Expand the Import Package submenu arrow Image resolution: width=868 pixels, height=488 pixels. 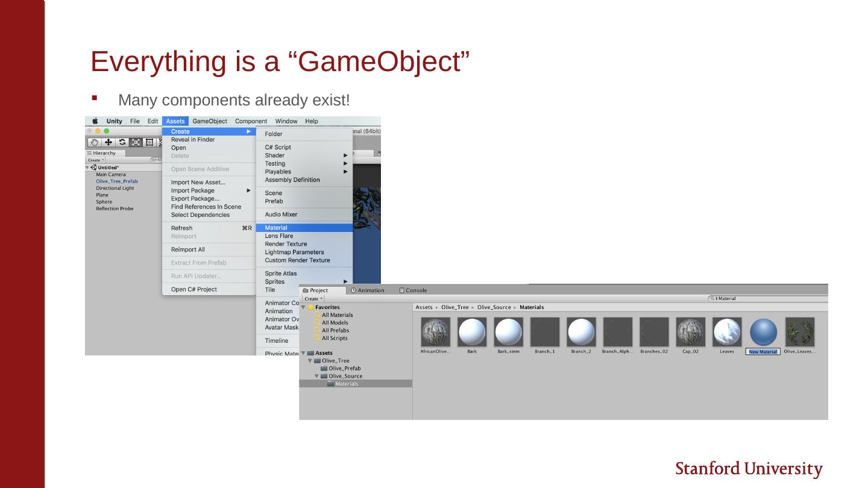(x=248, y=190)
